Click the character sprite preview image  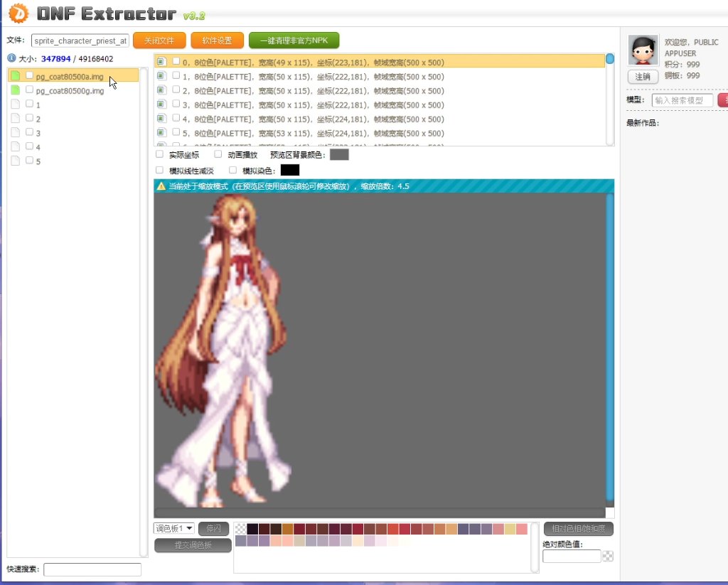pos(223,350)
